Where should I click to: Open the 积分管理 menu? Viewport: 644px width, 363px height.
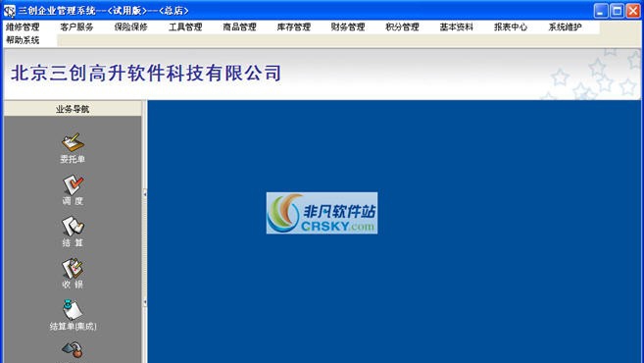tap(402, 27)
